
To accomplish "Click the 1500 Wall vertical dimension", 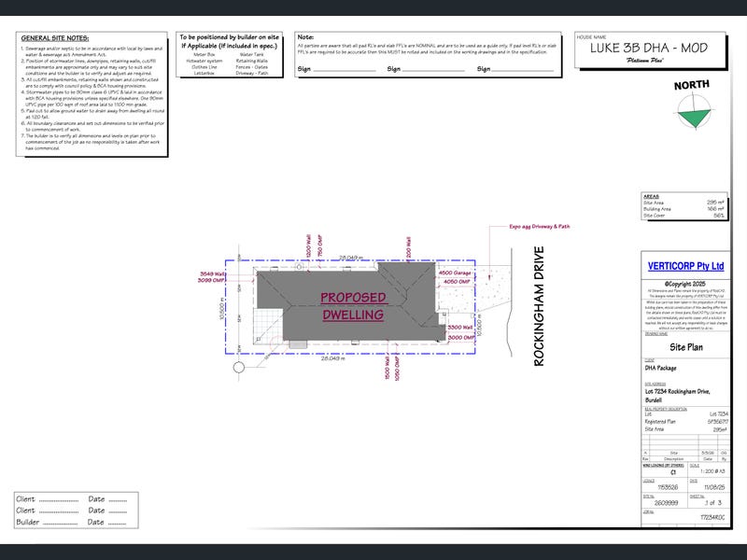I will [x=387, y=368].
